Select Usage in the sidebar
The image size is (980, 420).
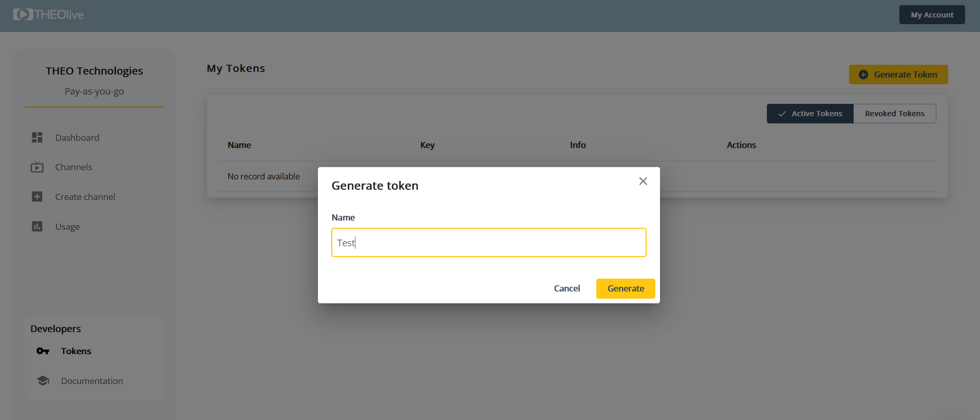tap(67, 227)
